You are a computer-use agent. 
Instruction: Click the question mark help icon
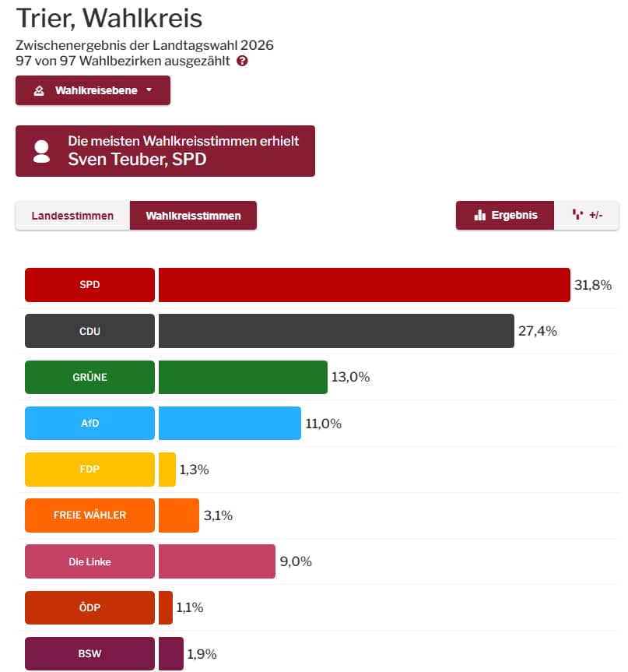(x=243, y=61)
